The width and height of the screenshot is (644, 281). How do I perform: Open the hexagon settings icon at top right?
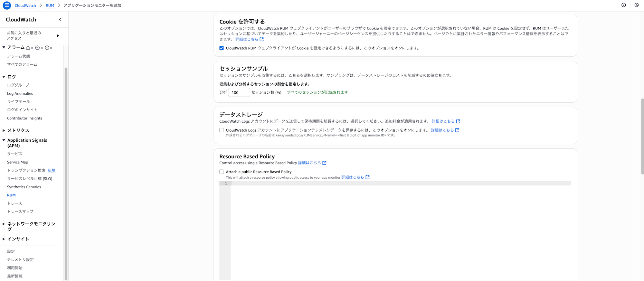click(x=637, y=5)
